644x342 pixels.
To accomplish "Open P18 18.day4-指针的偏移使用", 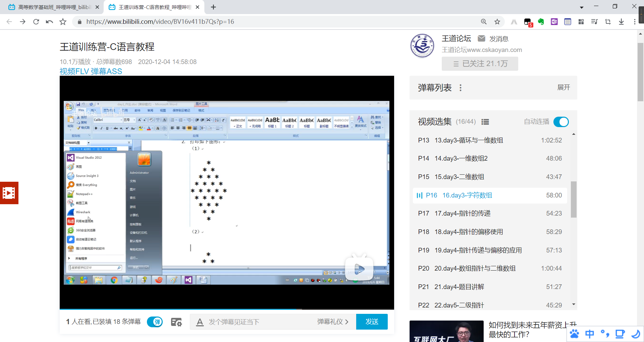I will [490, 232].
